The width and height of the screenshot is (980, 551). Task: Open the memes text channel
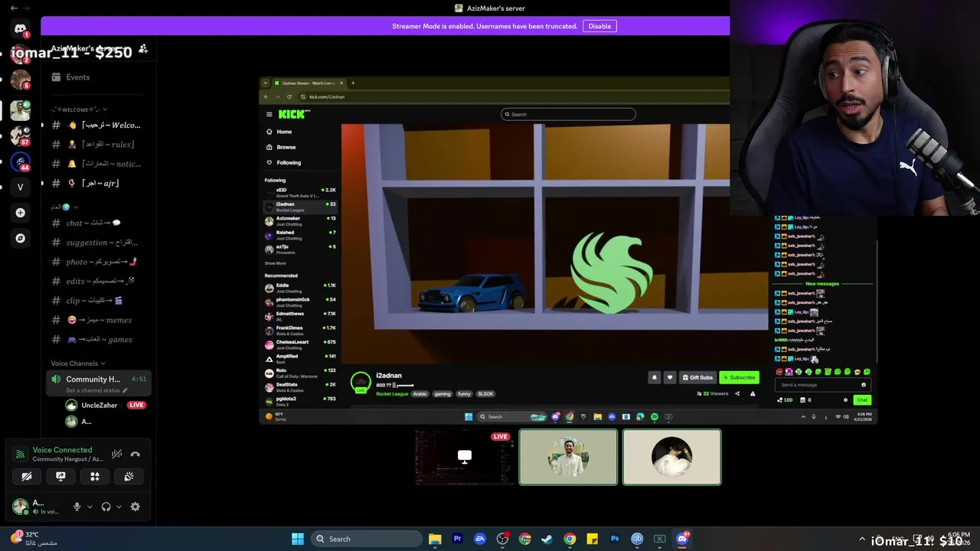pyautogui.click(x=98, y=320)
